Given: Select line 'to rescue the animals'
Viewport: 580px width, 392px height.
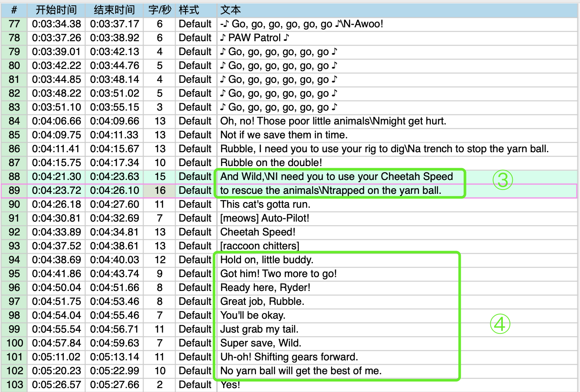Looking at the screenshot, I should pos(331,190).
